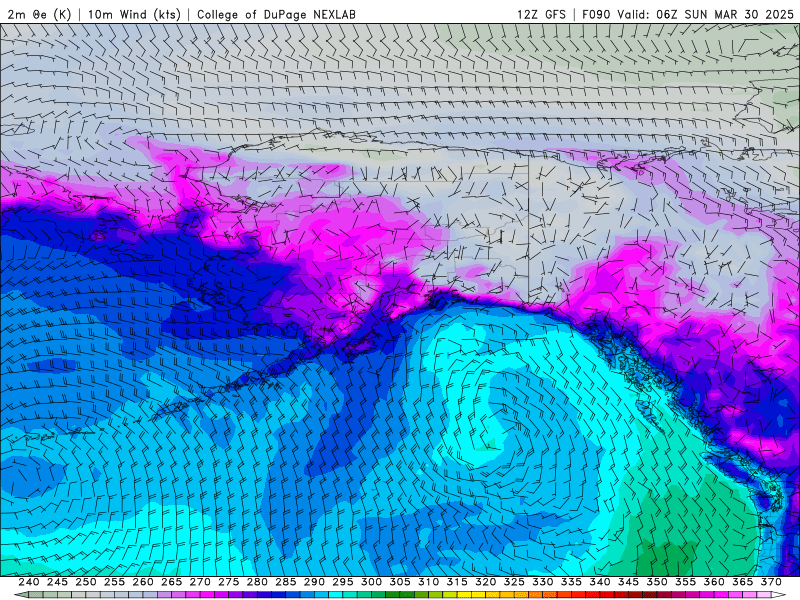800x600 pixels.
Task: Click the 305 color scale label
Action: pos(400,582)
